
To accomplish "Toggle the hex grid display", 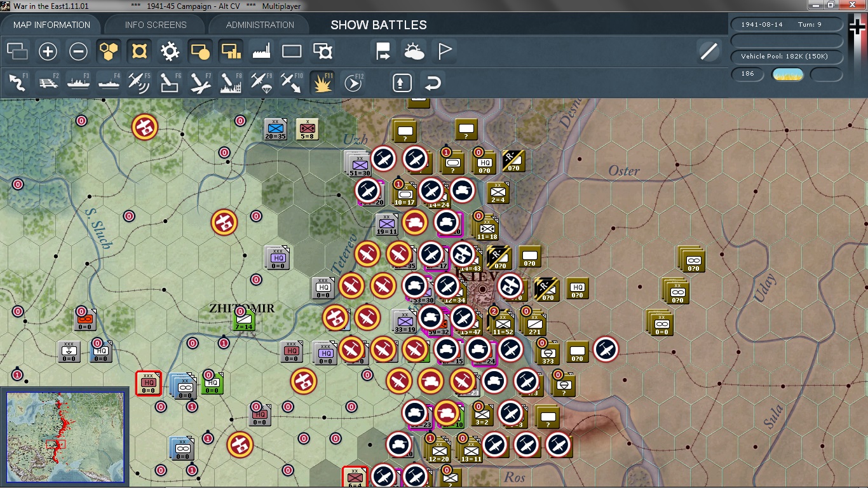I will point(109,51).
